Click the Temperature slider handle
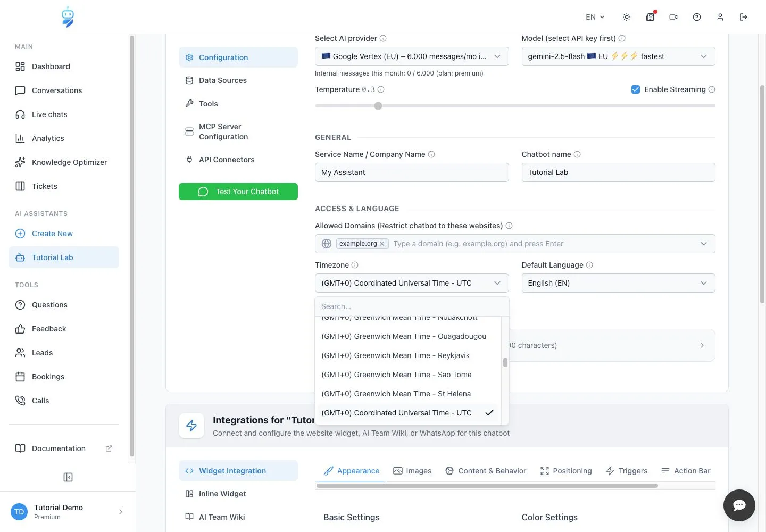This screenshot has width=766, height=532. click(x=378, y=106)
